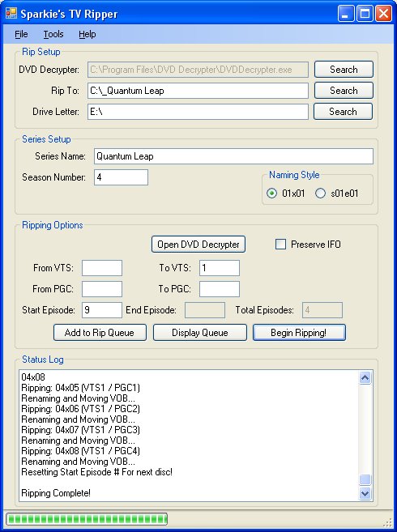The width and height of the screenshot is (397, 532).
Task: Click the window resize grip in the corner
Action: point(387,523)
